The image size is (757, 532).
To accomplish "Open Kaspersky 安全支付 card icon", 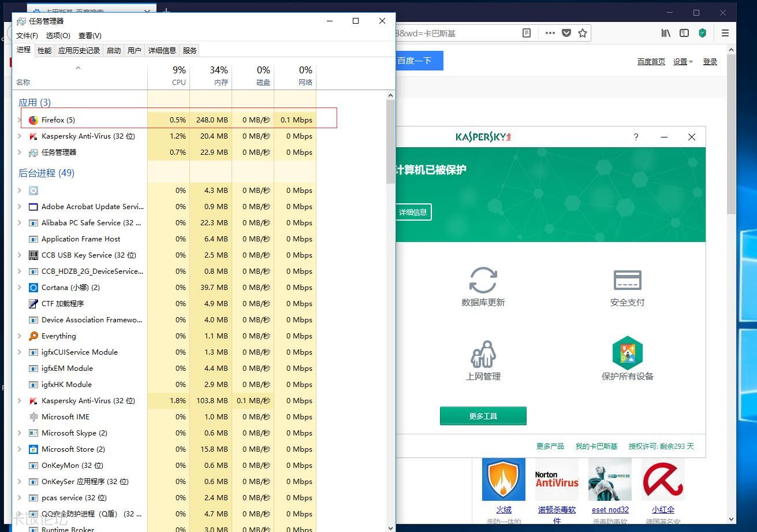I will 628,281.
